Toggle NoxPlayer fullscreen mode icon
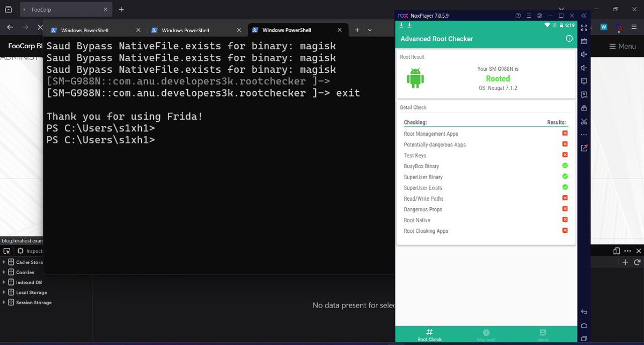Viewport: 644px width, 345px height. pyautogui.click(x=584, y=27)
